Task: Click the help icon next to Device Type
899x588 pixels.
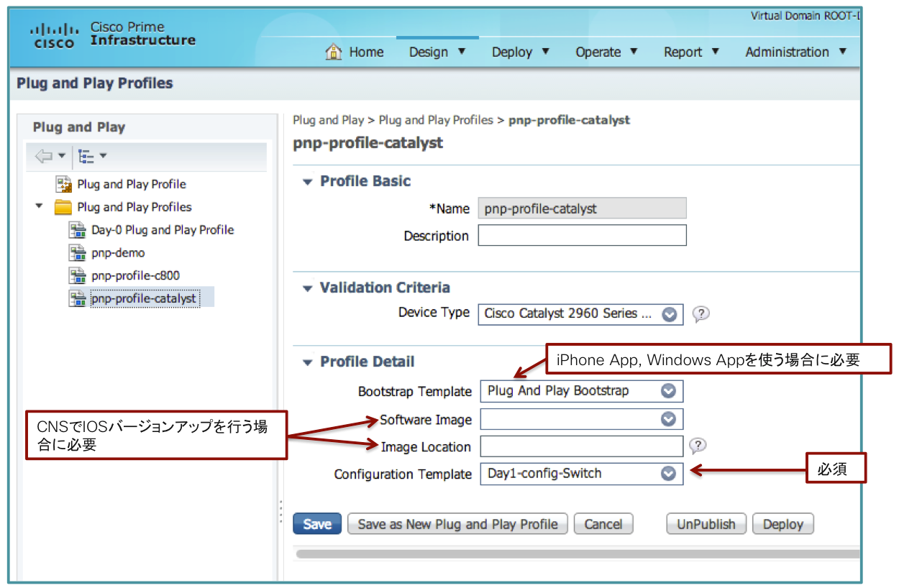Action: click(701, 314)
